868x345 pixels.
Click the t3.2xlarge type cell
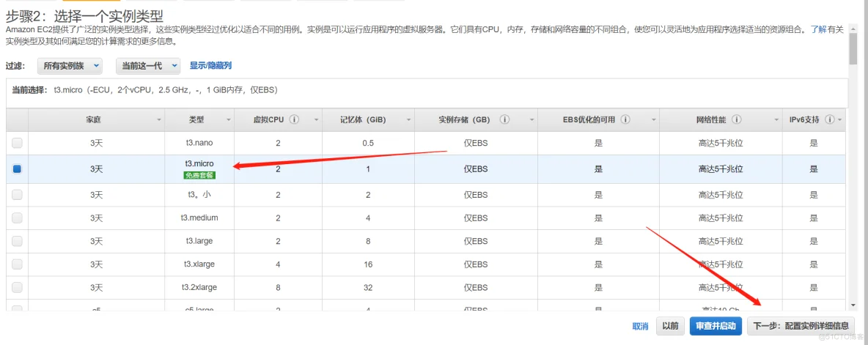199,287
